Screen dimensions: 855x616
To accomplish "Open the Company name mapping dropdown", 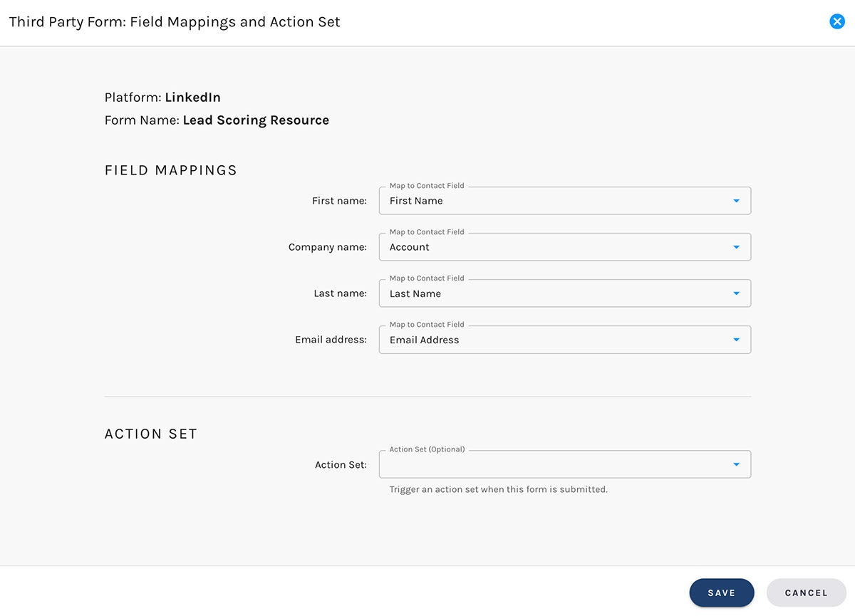I will 563,247.
